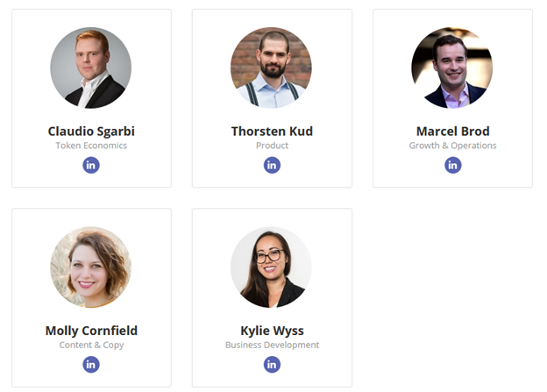Click the Content & Copy role label
This screenshot has width=547, height=392.
click(91, 345)
